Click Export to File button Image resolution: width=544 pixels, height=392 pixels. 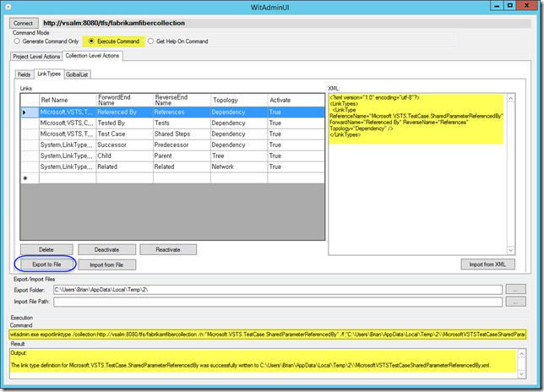[46, 264]
